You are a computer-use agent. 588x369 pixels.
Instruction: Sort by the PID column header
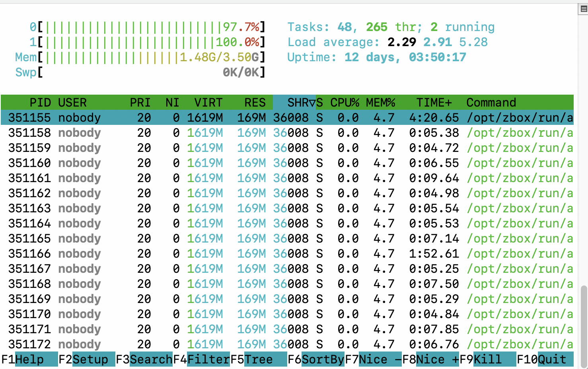click(x=40, y=103)
